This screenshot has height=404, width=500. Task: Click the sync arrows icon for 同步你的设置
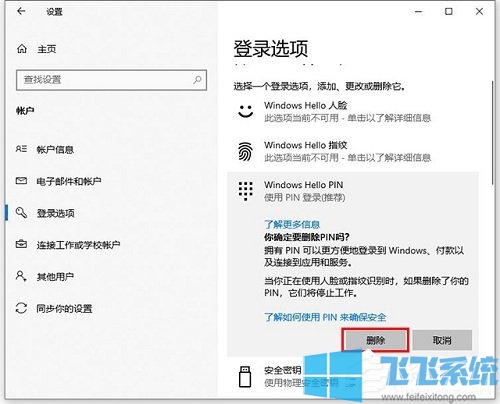click(21, 308)
